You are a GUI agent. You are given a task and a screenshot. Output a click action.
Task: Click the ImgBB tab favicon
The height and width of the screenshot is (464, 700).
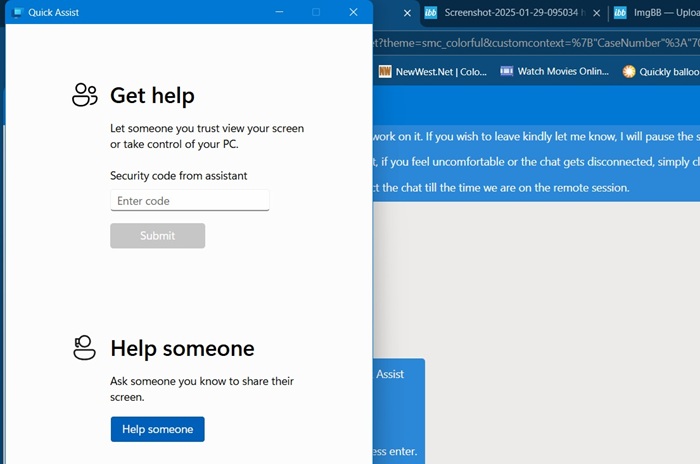point(620,13)
